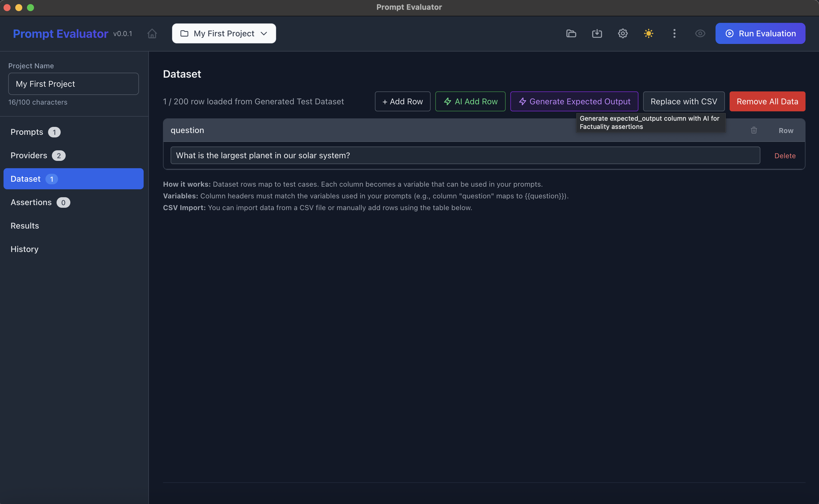Go to the Assertions section
Image resolution: width=819 pixels, height=504 pixels.
40,202
